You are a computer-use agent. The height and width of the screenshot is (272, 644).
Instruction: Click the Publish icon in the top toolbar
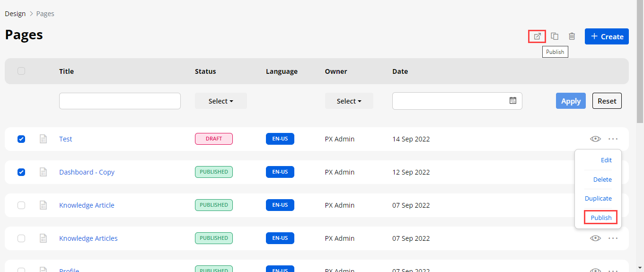click(537, 36)
